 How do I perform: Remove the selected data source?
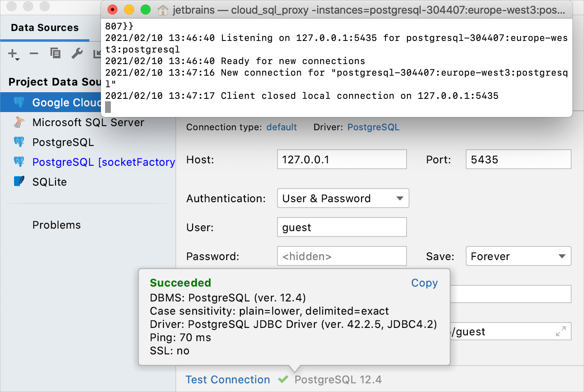pyautogui.click(x=34, y=54)
